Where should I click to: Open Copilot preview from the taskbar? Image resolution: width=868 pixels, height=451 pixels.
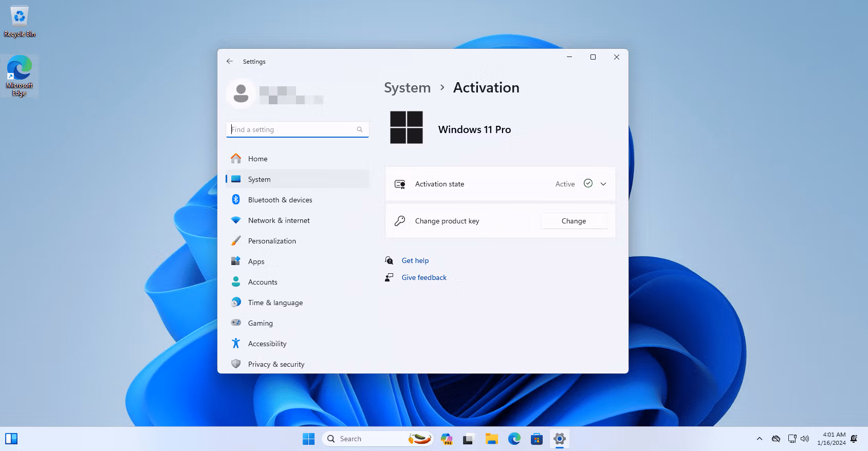447,439
